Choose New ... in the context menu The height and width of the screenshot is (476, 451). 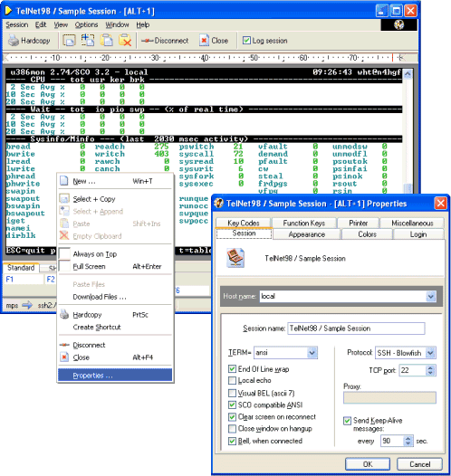coord(115,181)
